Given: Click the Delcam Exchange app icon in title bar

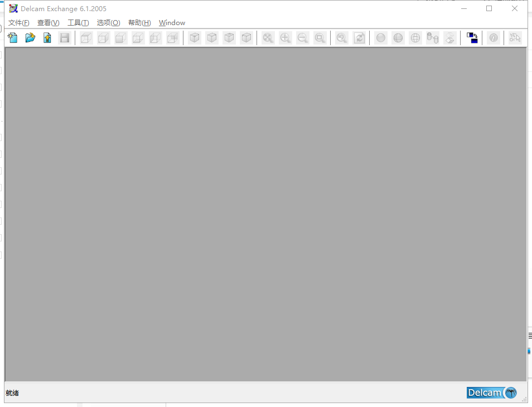Looking at the screenshot, I should pos(13,8).
